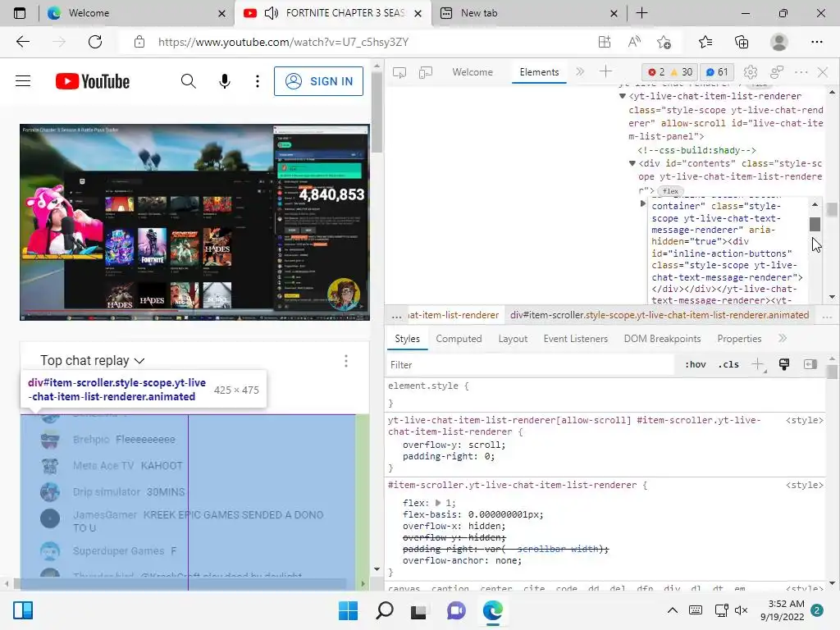Open tab actions menu icon
840x630 pixels.
tap(20, 13)
